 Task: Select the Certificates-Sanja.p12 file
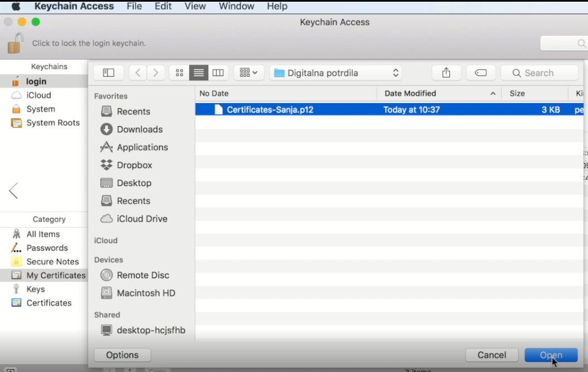[389, 109]
